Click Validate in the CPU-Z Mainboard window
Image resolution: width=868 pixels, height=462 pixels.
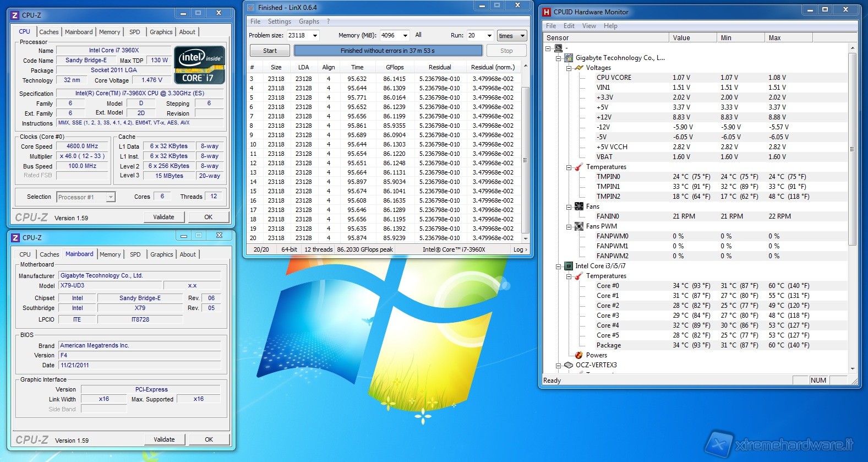point(164,439)
